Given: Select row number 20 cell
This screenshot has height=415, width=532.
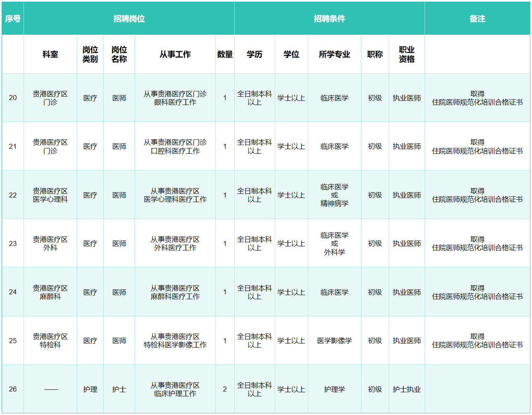Looking at the screenshot, I should coord(13,98).
